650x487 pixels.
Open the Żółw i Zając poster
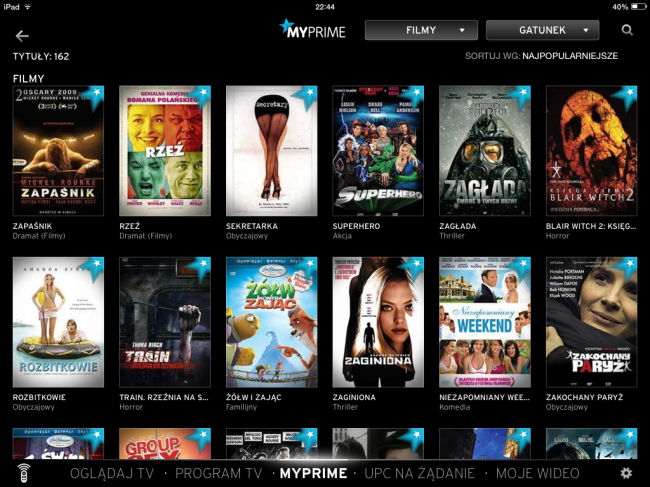pos(272,322)
